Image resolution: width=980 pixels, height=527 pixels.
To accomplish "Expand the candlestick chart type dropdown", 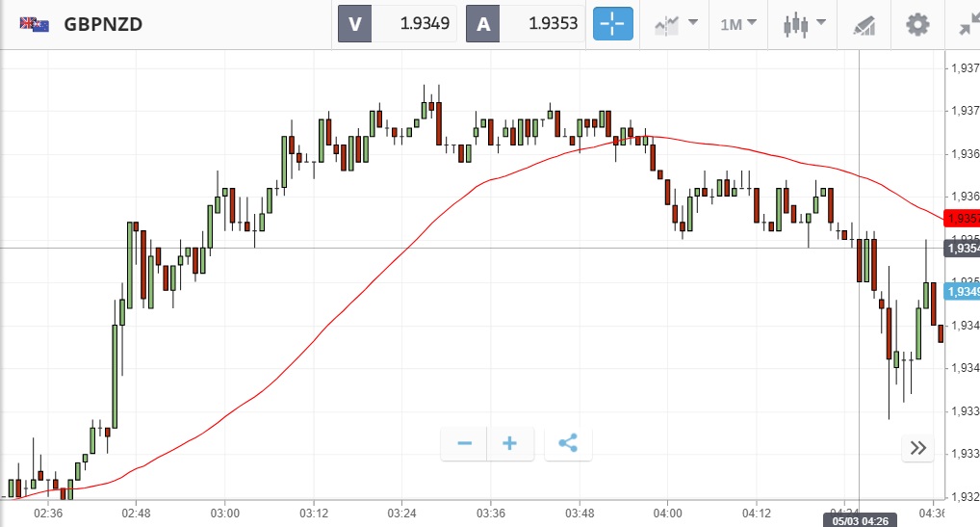I will (x=805, y=24).
